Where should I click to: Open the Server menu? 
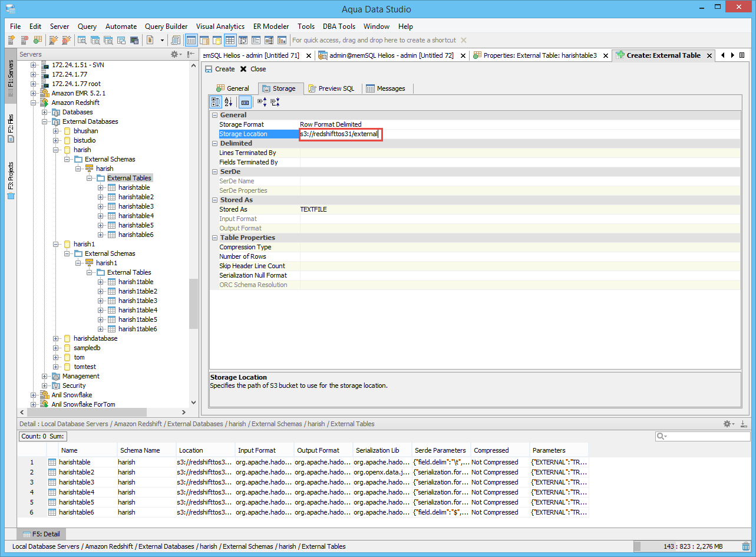pos(60,27)
